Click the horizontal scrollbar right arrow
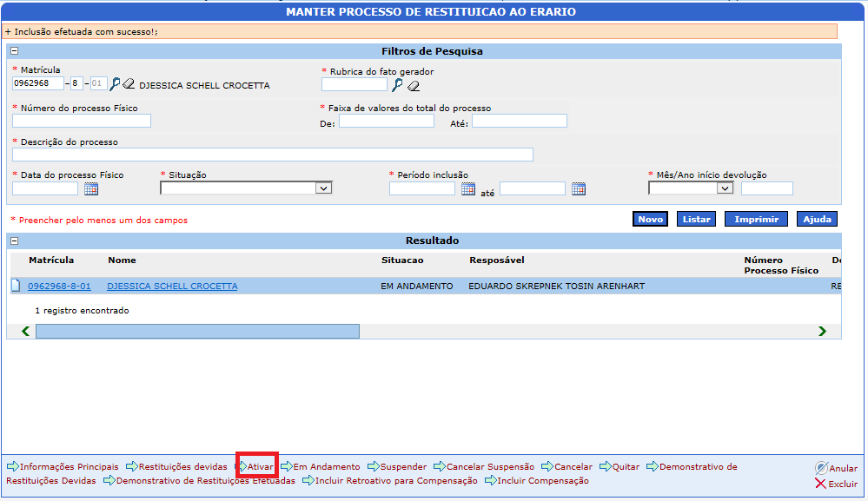Screen dimensions: 868x501 coord(821,331)
